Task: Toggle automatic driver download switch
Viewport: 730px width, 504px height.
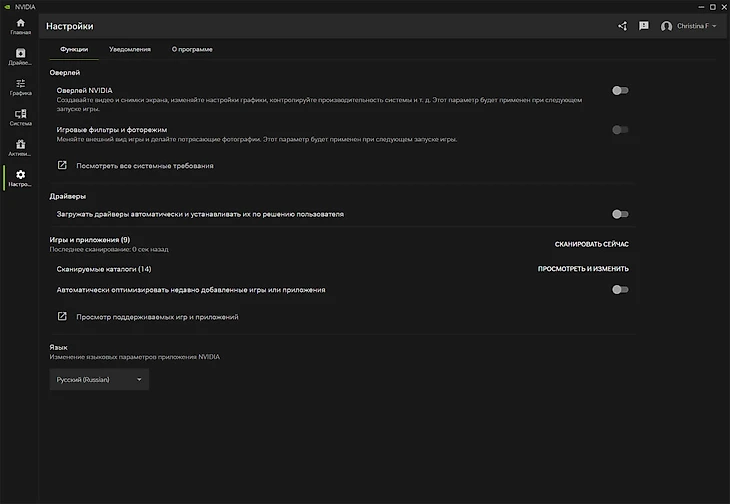Action: (x=620, y=214)
